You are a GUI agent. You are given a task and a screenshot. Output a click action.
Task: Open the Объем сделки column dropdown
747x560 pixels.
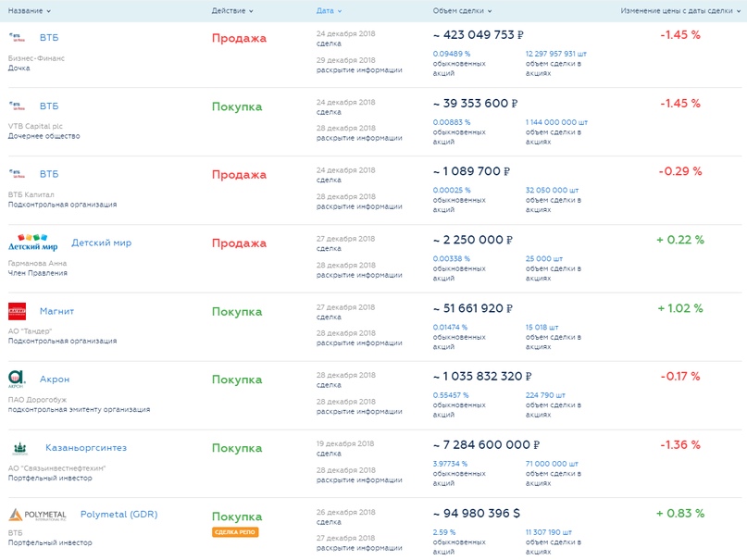[462, 11]
